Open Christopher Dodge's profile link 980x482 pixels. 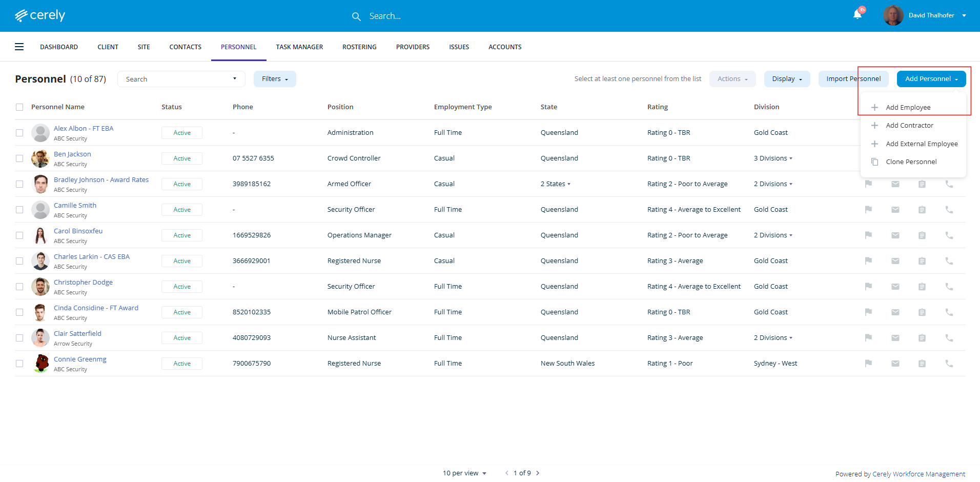point(83,283)
